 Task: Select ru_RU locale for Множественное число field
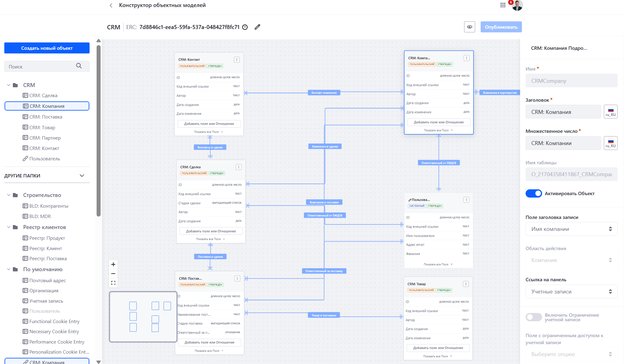pos(611,143)
